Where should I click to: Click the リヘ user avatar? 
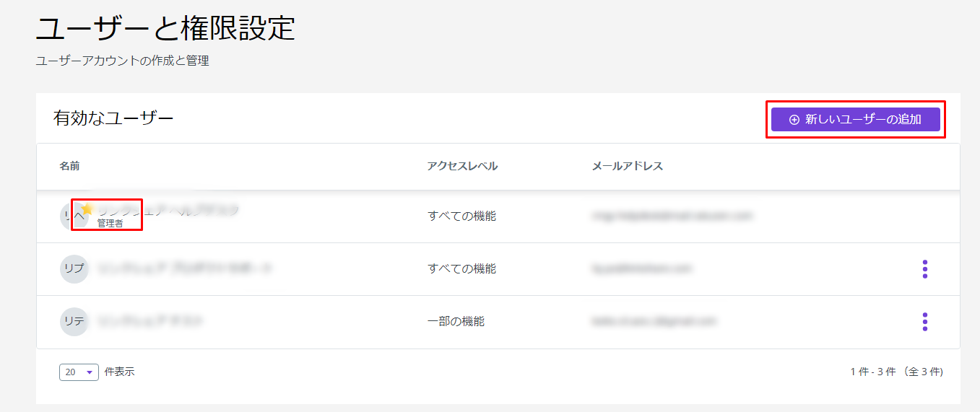coord(71,216)
